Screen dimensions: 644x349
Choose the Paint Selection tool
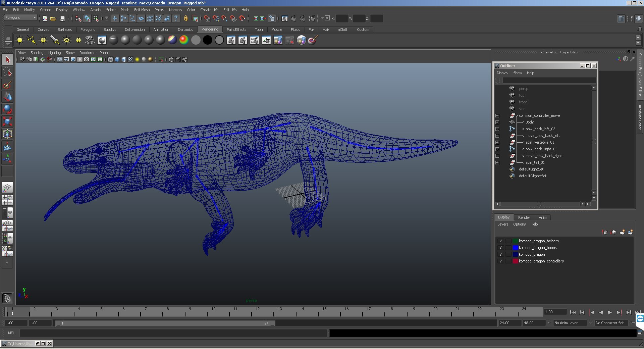[x=7, y=84]
